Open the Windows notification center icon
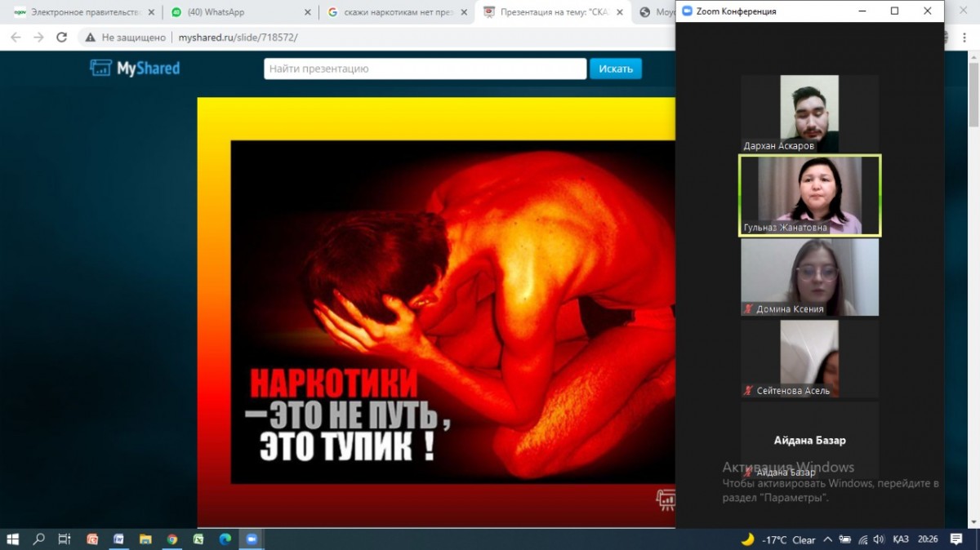Image resolution: width=980 pixels, height=550 pixels. 956,539
